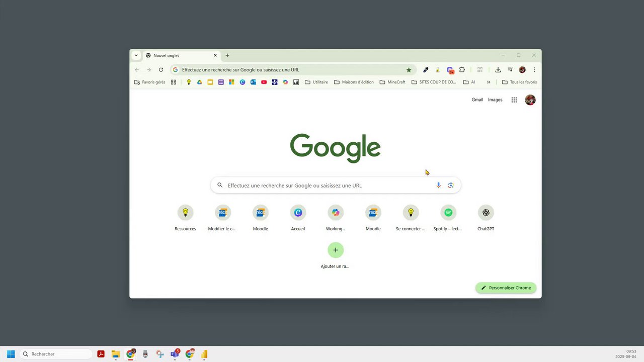This screenshot has width=644, height=362.
Task: Open the Working... shortcut
Action: tap(336, 218)
